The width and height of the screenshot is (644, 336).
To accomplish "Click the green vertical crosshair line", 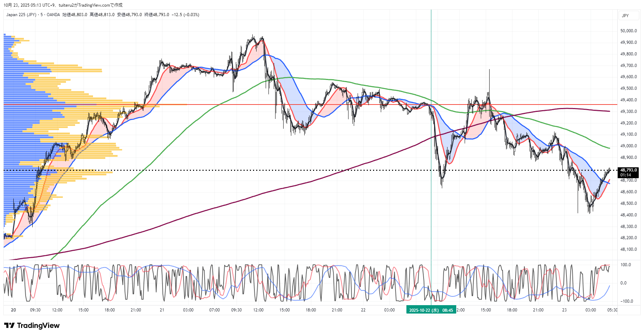I will click(x=431, y=53).
